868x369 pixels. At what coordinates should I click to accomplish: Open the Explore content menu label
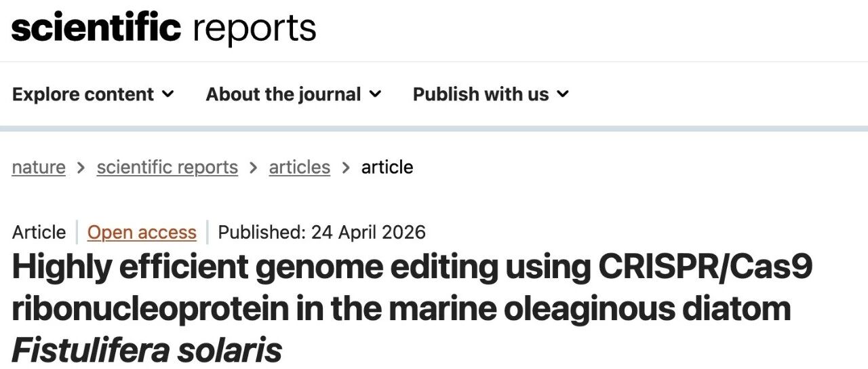click(x=83, y=94)
